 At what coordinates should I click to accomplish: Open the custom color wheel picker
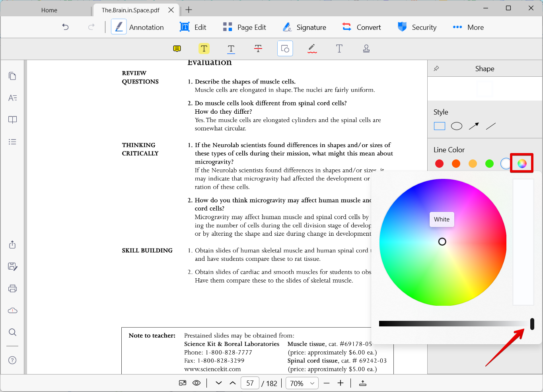(522, 163)
